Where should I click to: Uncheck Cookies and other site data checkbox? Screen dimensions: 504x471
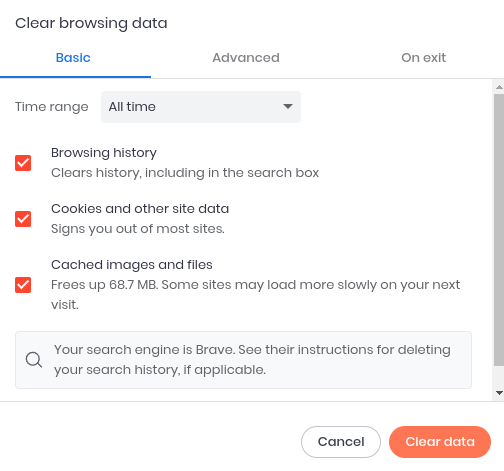[x=23, y=219]
